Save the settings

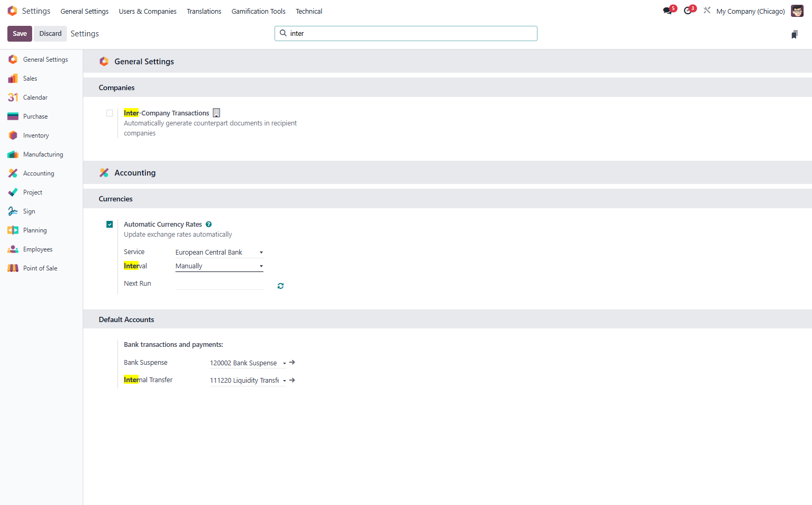click(19, 34)
